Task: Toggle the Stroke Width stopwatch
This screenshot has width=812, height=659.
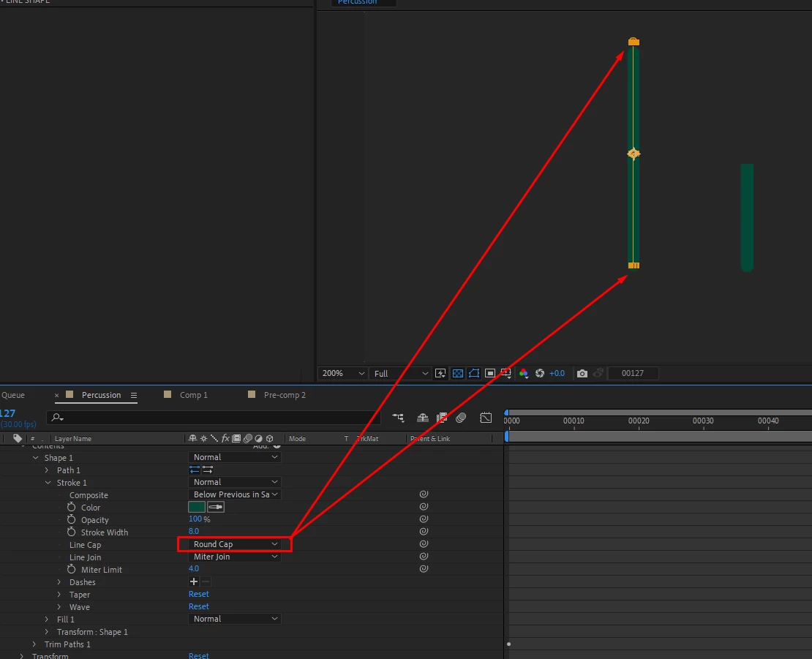Action: point(72,532)
